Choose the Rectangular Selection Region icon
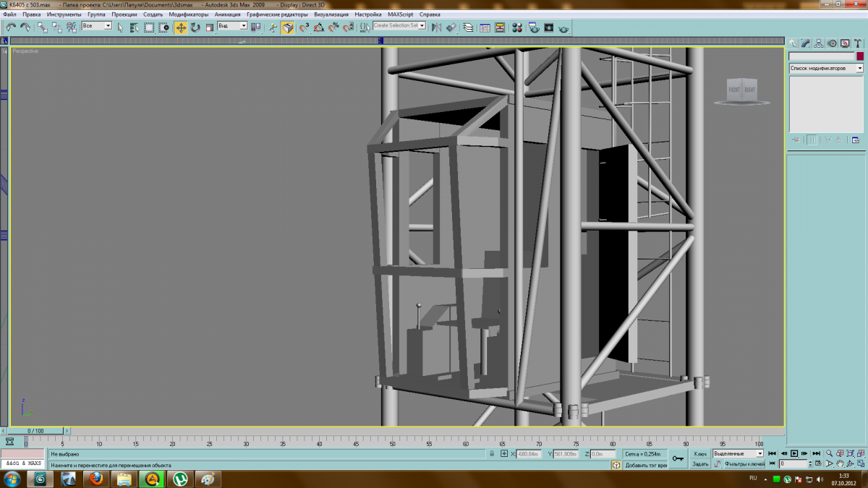Viewport: 868px width, 488px height. (x=149, y=27)
